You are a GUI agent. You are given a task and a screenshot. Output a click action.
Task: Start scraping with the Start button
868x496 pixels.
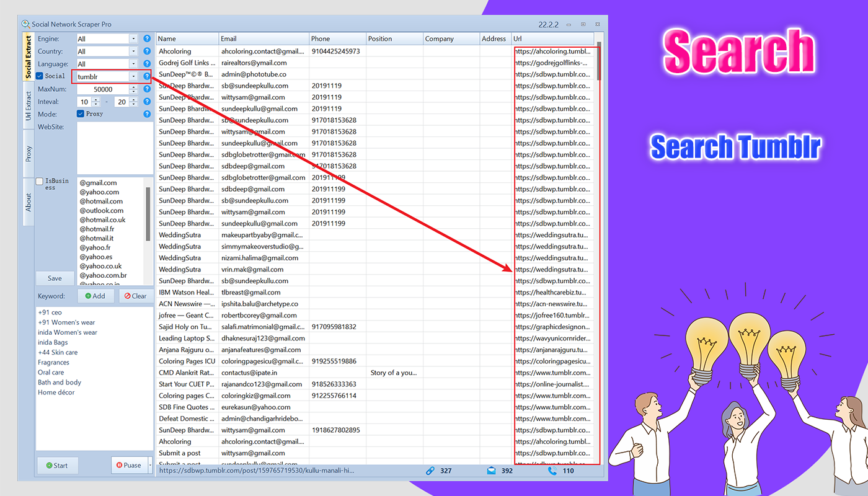point(57,465)
